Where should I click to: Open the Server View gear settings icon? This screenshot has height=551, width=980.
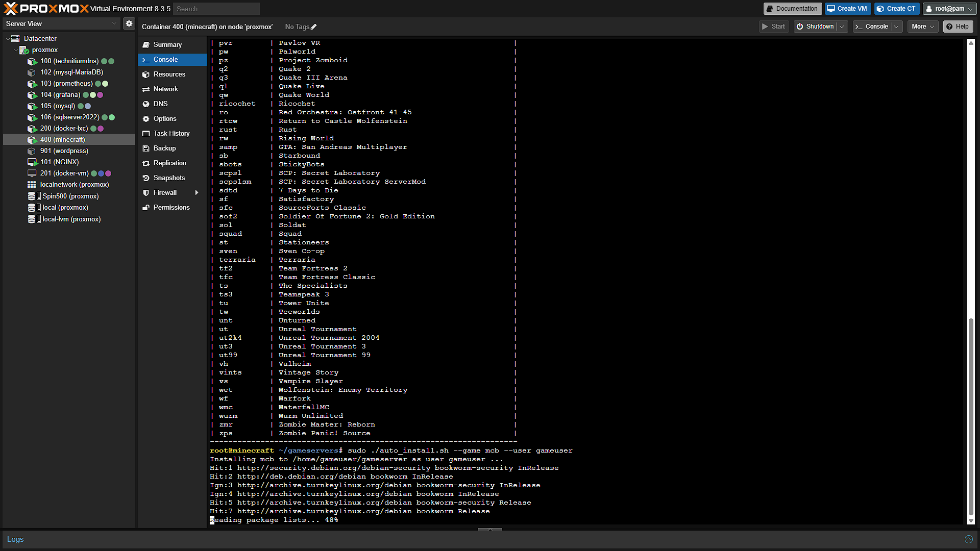(x=129, y=23)
